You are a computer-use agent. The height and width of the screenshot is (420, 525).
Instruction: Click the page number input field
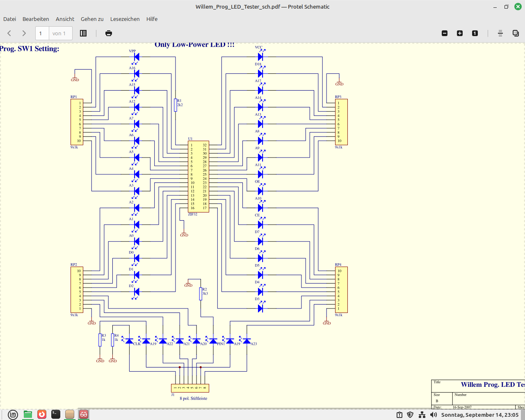[x=42, y=33]
